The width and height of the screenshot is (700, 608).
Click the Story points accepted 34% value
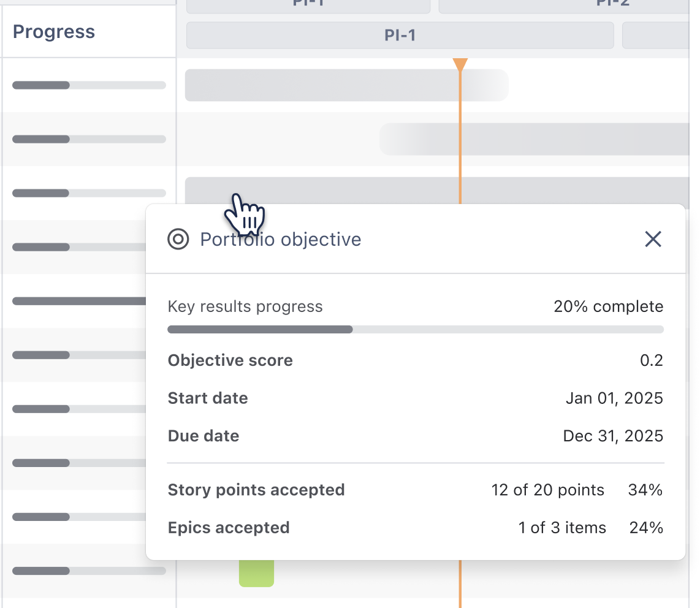pos(645,490)
